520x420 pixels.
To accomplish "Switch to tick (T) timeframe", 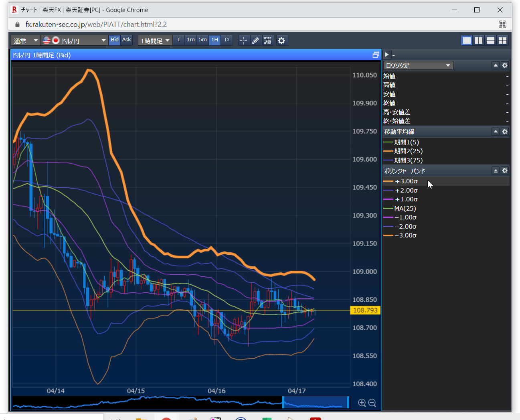I will point(179,40).
